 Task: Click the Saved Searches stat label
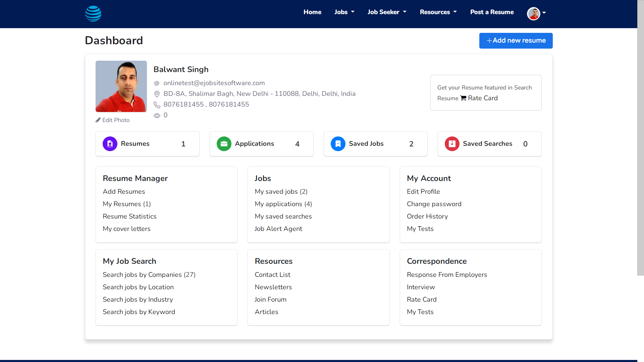pyautogui.click(x=487, y=144)
